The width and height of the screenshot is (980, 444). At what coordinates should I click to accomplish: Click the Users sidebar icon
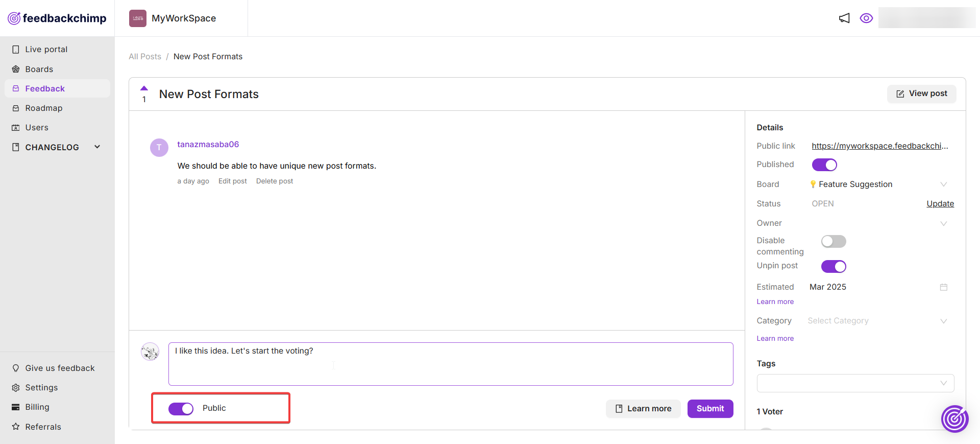(x=16, y=128)
